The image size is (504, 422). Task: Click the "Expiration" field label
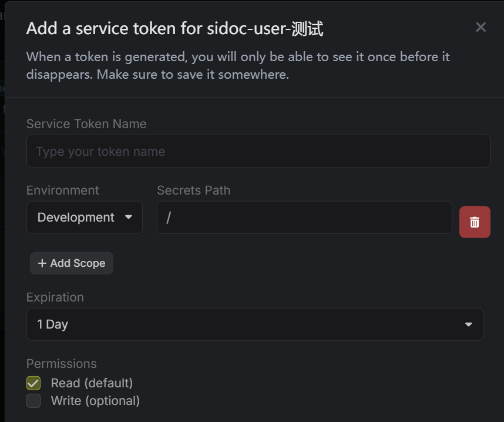(x=55, y=297)
